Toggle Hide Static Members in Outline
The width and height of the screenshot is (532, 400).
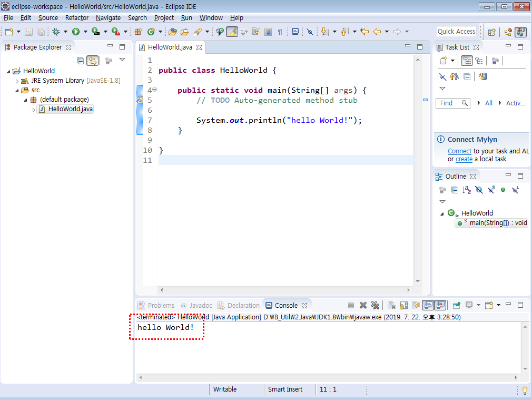pyautogui.click(x=491, y=190)
